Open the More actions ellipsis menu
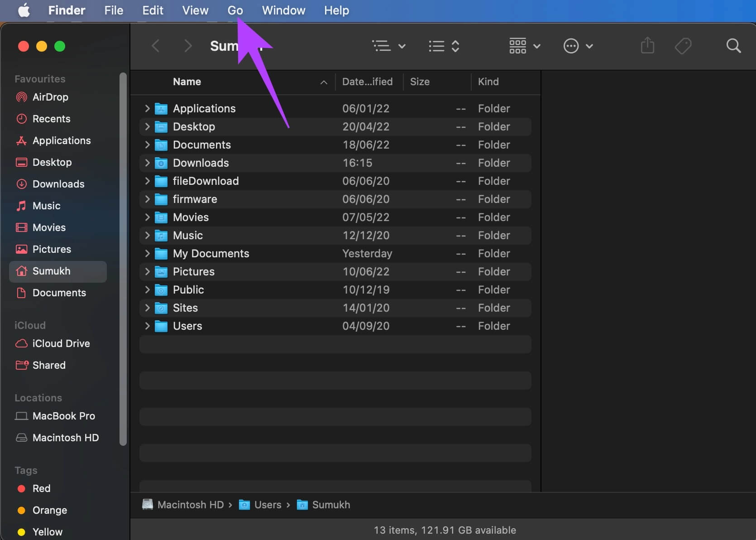 click(x=578, y=46)
